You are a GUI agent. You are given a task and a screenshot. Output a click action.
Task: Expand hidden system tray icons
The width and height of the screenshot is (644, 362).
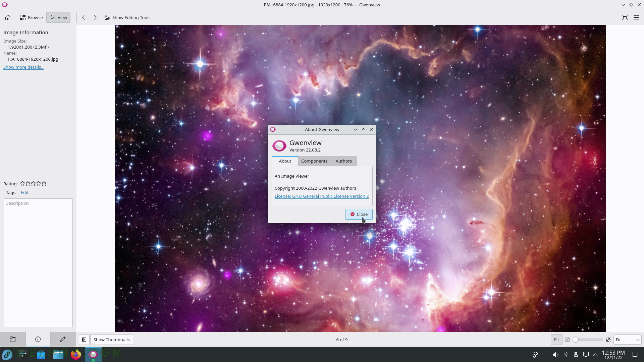[x=595, y=355]
